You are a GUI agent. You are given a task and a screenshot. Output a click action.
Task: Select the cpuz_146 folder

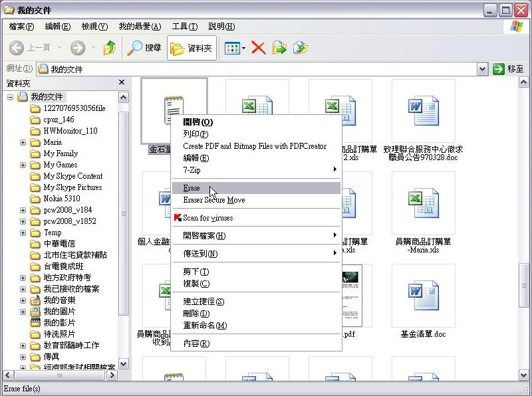(x=53, y=120)
